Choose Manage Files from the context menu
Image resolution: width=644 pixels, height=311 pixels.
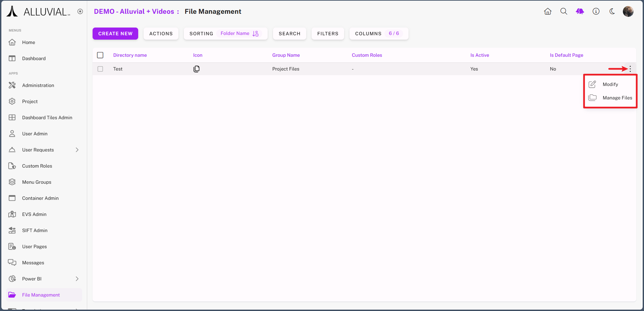pyautogui.click(x=617, y=98)
